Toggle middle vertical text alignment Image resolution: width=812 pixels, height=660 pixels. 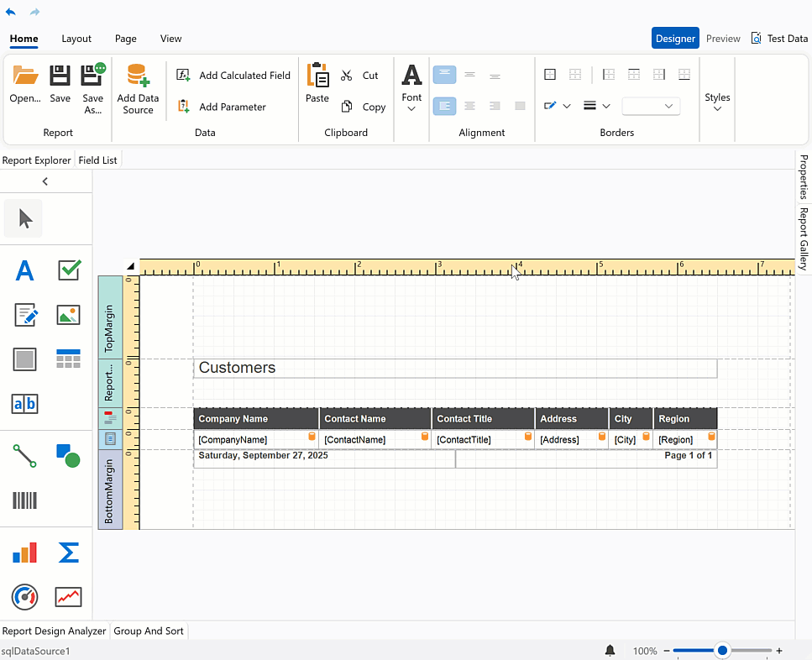coord(469,106)
